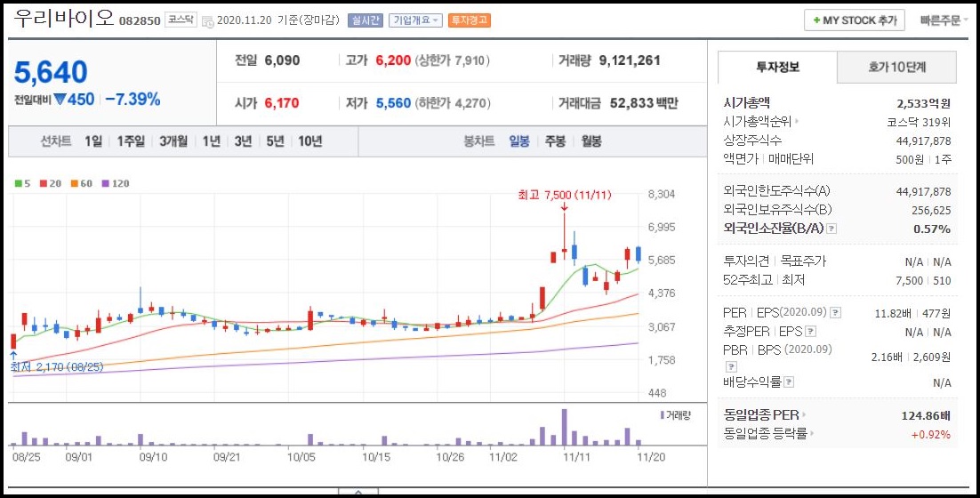Click the arrow next to 동일업종 등락률
The height and width of the screenshot is (498, 980).
tap(813, 434)
